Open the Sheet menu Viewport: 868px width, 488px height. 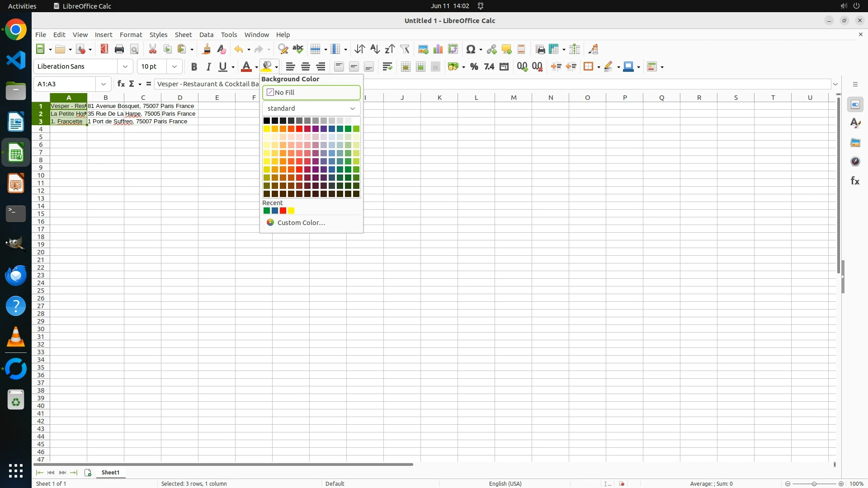[x=183, y=35]
